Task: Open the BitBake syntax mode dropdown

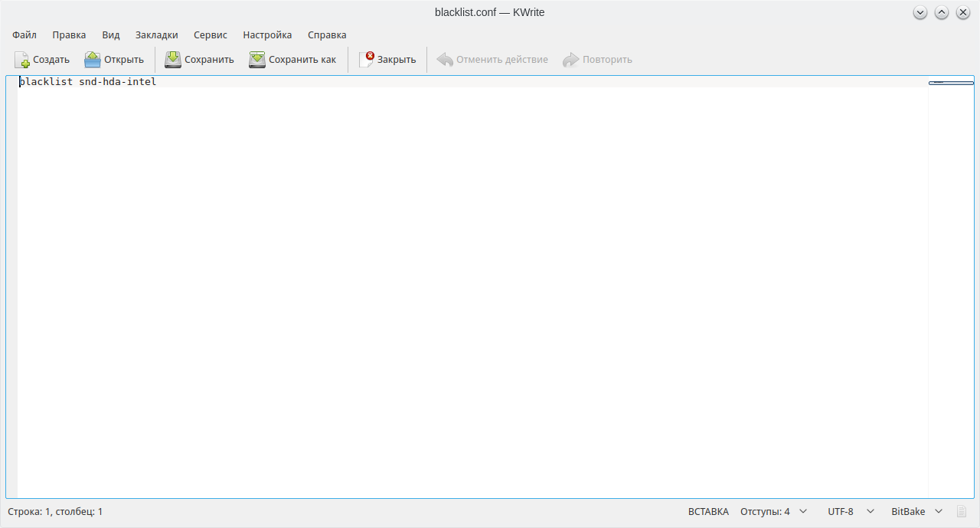Action: pyautogui.click(x=916, y=511)
